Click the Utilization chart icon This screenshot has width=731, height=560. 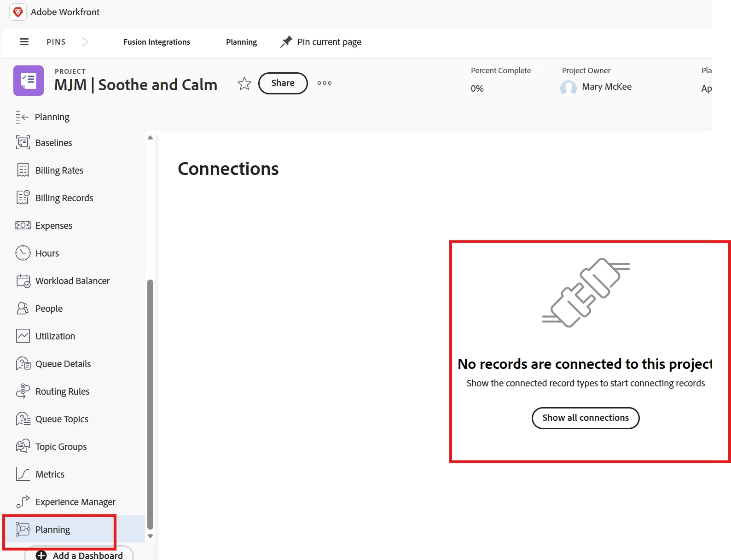coord(23,336)
